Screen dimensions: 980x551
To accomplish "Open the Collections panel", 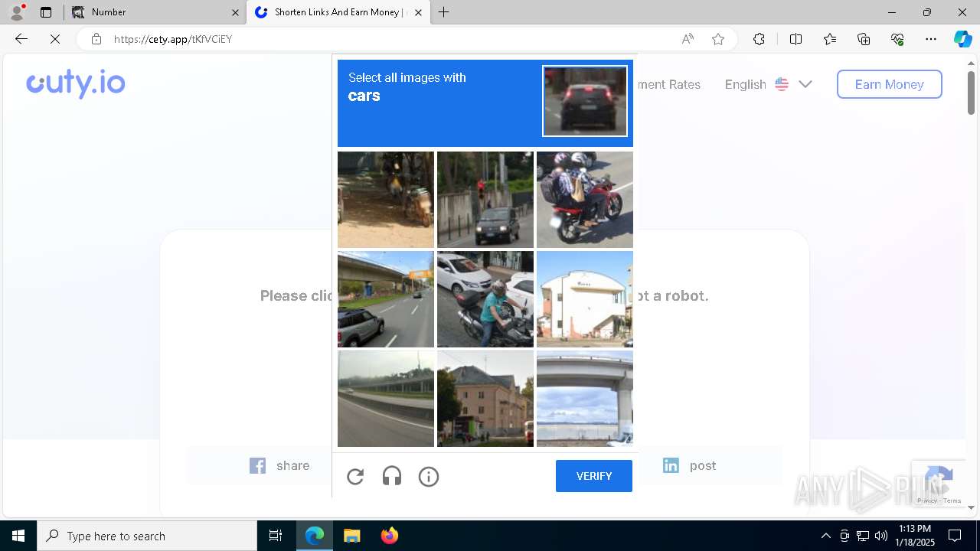I will click(x=864, y=39).
